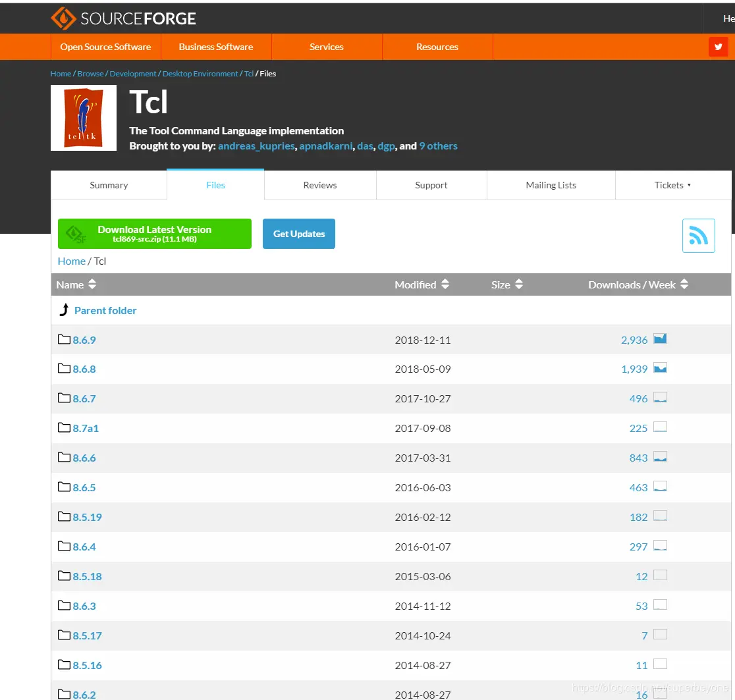Open download stats chart for 8.6.9

click(x=660, y=338)
